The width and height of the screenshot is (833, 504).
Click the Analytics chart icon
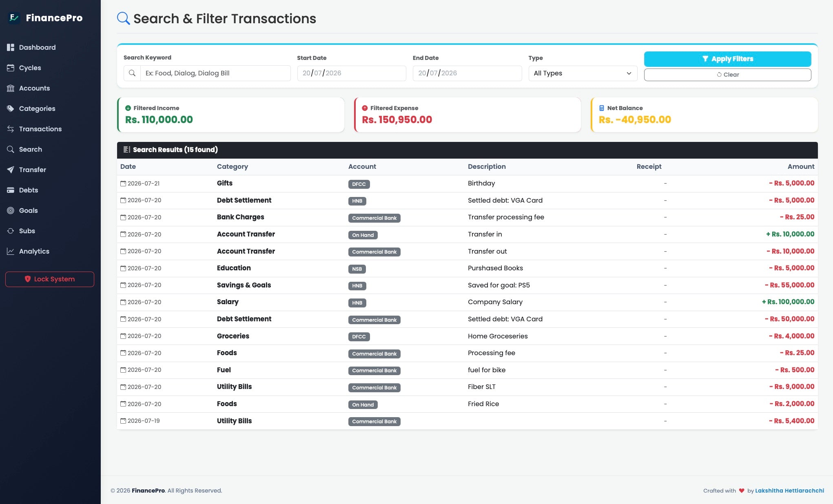click(11, 251)
